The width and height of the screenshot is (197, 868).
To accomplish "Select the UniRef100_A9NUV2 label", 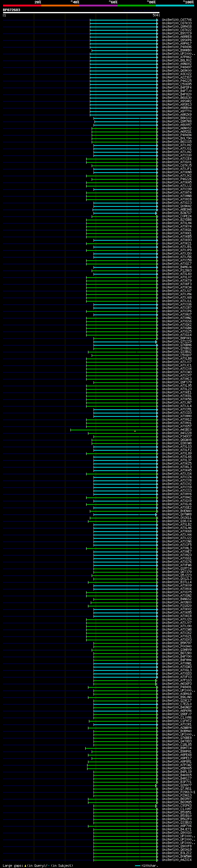I will (x=176, y=64).
